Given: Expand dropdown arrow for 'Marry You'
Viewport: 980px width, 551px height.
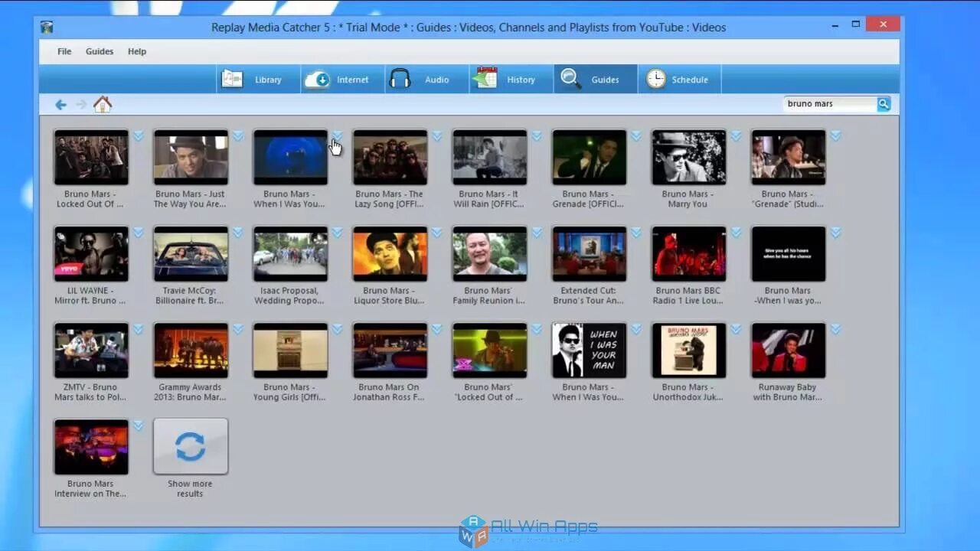Looking at the screenshot, I should (736, 135).
